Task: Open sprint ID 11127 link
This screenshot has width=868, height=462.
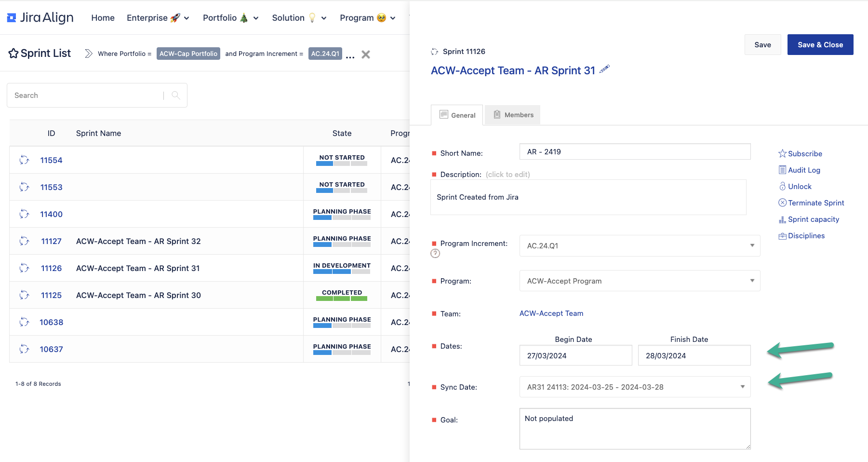Action: [51, 241]
